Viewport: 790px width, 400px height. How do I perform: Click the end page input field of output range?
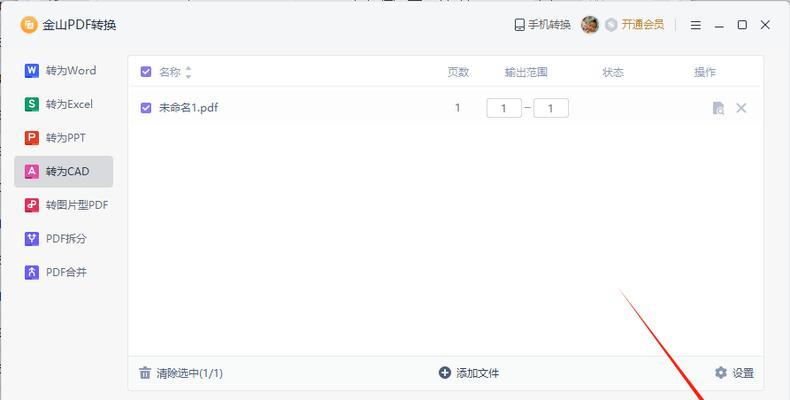[x=551, y=108]
